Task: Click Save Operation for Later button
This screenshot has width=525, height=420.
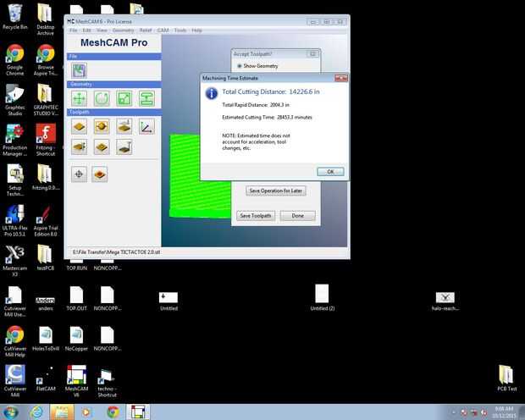Action: click(x=275, y=191)
